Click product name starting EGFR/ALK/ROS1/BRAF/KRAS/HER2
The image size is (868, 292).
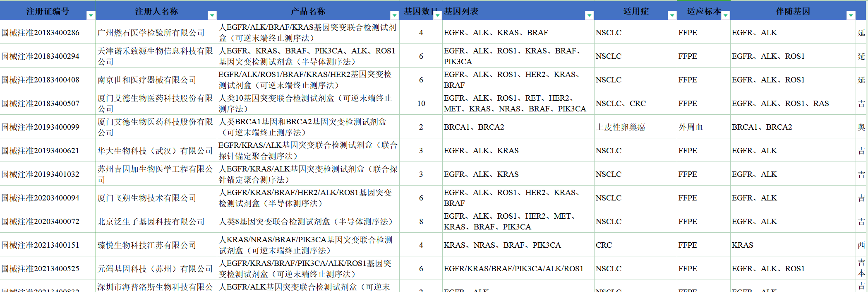(x=308, y=80)
